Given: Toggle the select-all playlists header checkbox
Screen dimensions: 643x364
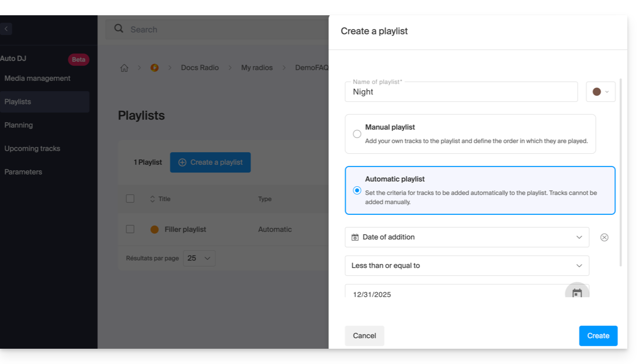Looking at the screenshot, I should [130, 199].
